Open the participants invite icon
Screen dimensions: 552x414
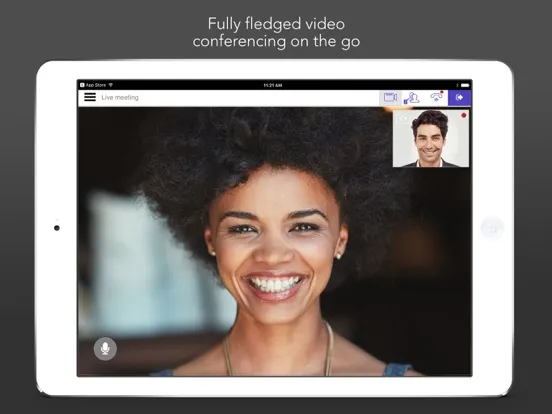pyautogui.click(x=412, y=98)
